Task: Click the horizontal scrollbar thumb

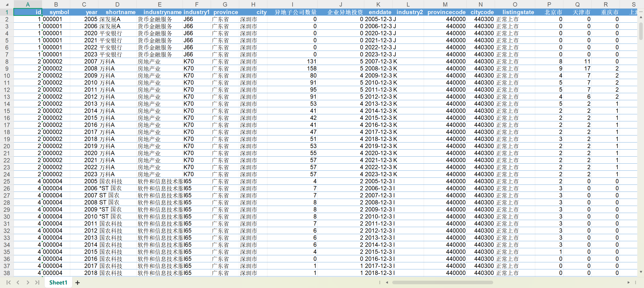Action: [442, 282]
